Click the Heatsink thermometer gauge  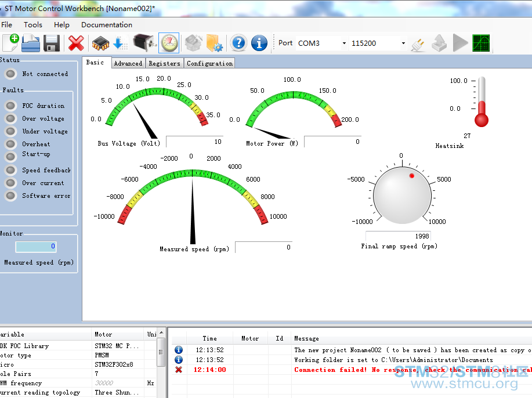482,102
